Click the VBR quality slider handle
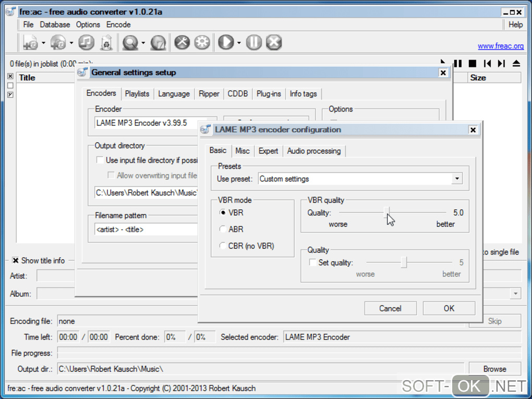 (x=387, y=212)
